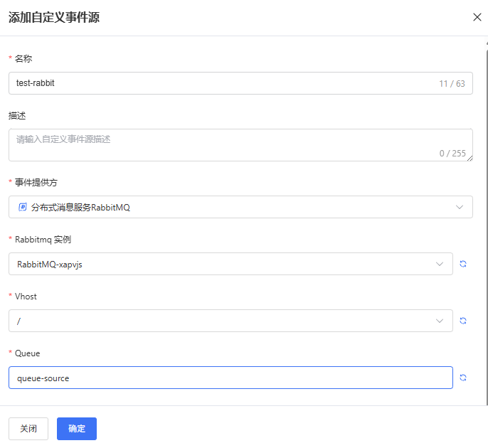Click the Queue field label
This screenshot has height=448, width=488.
pyautogui.click(x=27, y=353)
